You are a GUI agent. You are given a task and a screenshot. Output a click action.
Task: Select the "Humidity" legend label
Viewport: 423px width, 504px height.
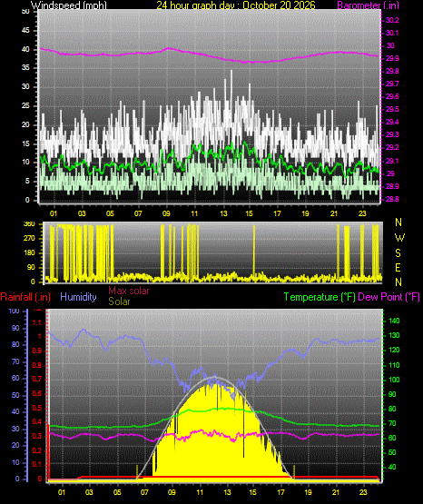tap(78, 297)
